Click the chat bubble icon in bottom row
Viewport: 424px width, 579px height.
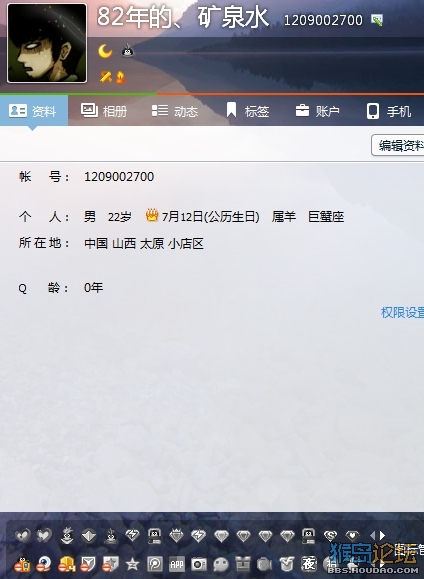[221, 564]
